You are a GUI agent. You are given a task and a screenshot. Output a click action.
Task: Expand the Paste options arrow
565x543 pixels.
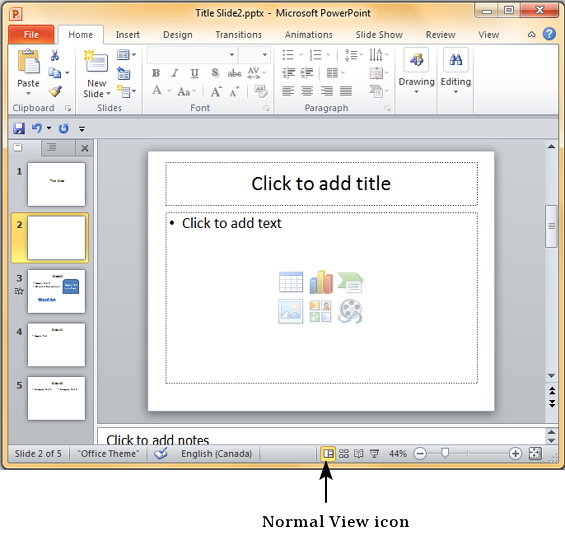coord(28,94)
